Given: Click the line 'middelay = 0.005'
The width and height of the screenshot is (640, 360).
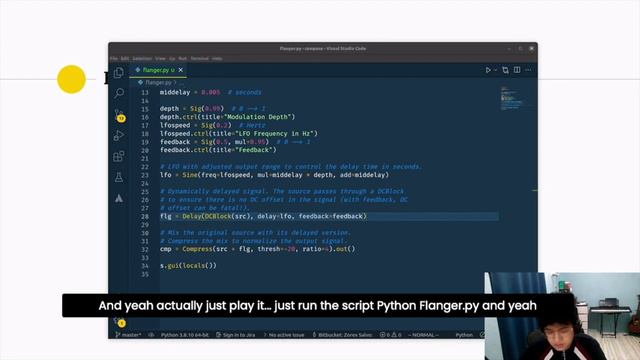Looking at the screenshot, I should (x=211, y=93).
